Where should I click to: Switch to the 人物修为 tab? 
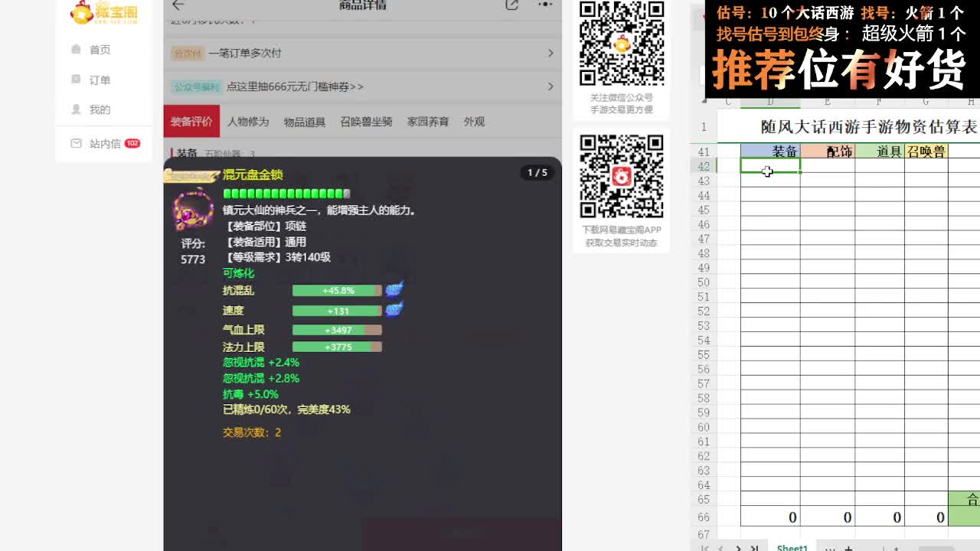click(250, 121)
